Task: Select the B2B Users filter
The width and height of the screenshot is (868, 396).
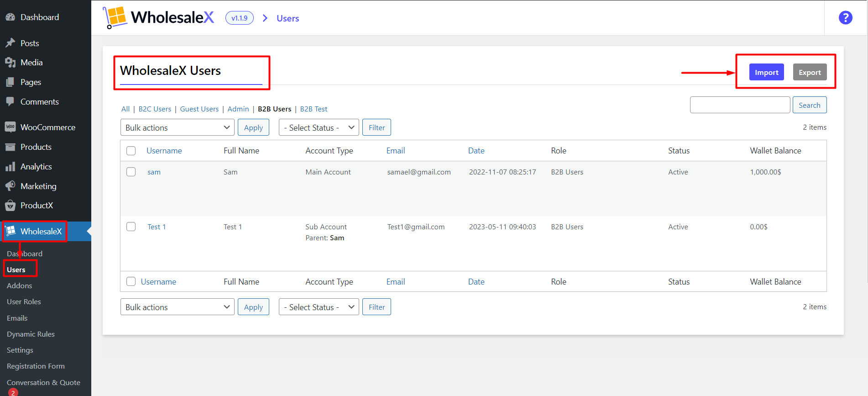Action: (274, 109)
